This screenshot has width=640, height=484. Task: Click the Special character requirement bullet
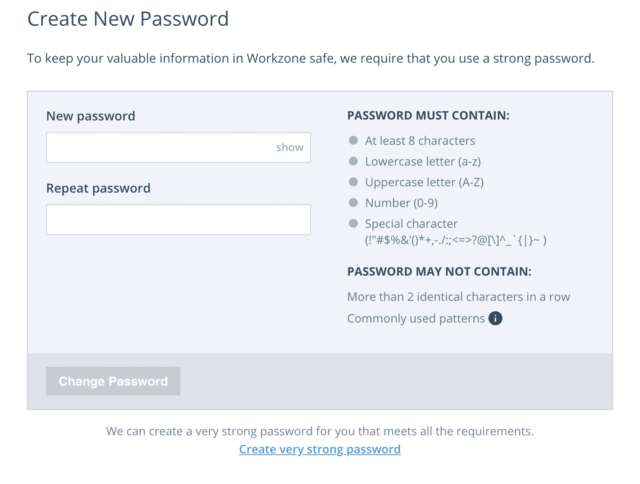353,223
